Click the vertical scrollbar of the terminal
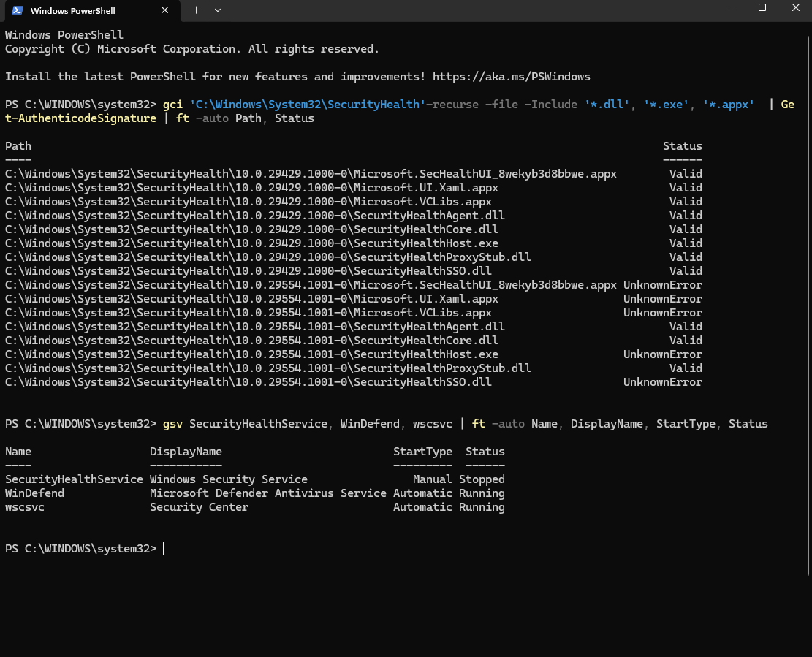This screenshot has width=812, height=657. pos(808,305)
